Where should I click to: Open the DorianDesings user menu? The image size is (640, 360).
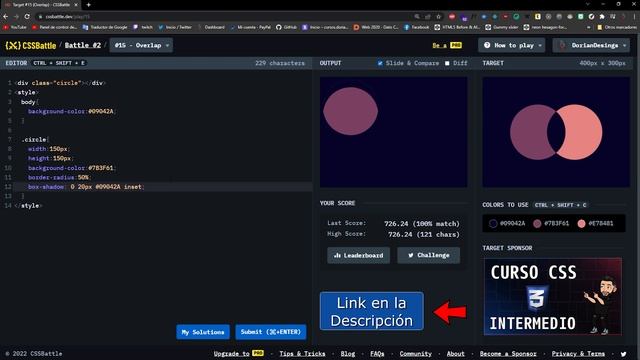point(591,45)
